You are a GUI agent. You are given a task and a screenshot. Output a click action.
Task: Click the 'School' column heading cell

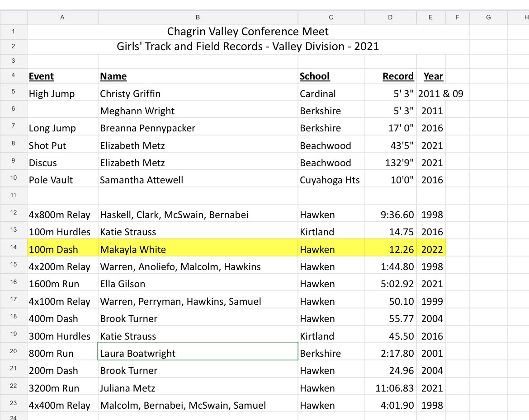pos(331,76)
